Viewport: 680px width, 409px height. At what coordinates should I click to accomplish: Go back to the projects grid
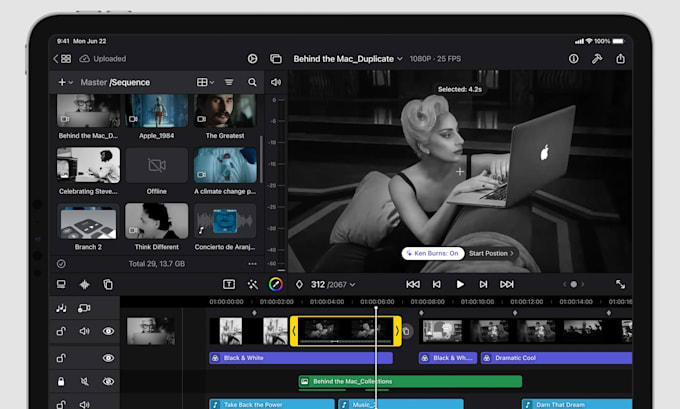tap(62, 59)
